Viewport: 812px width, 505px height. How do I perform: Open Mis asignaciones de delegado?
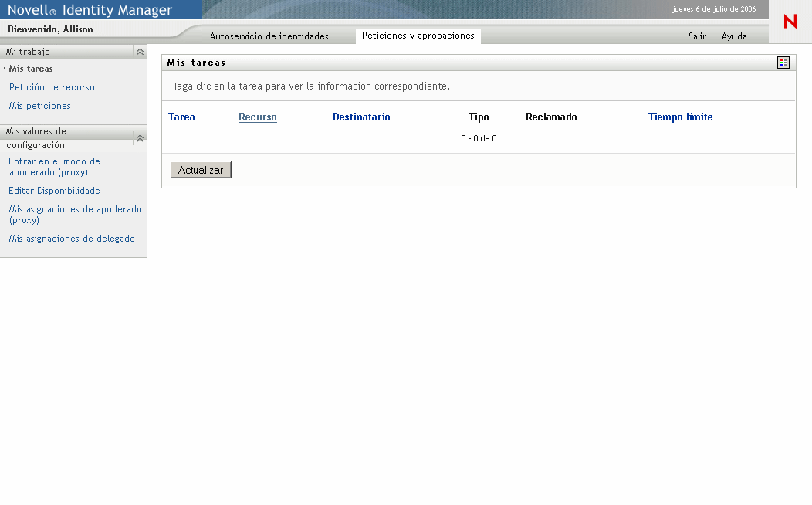point(72,239)
